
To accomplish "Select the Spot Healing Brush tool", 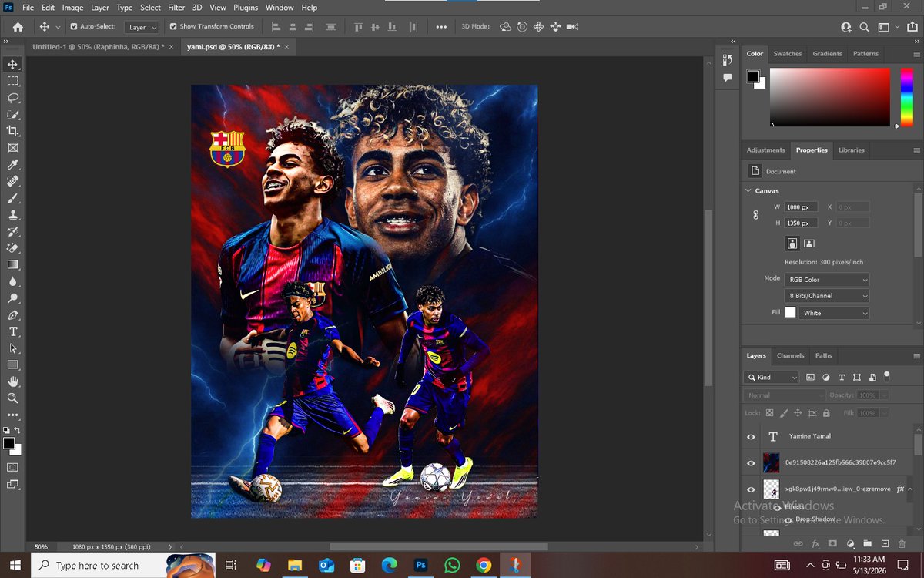I will click(x=12, y=182).
